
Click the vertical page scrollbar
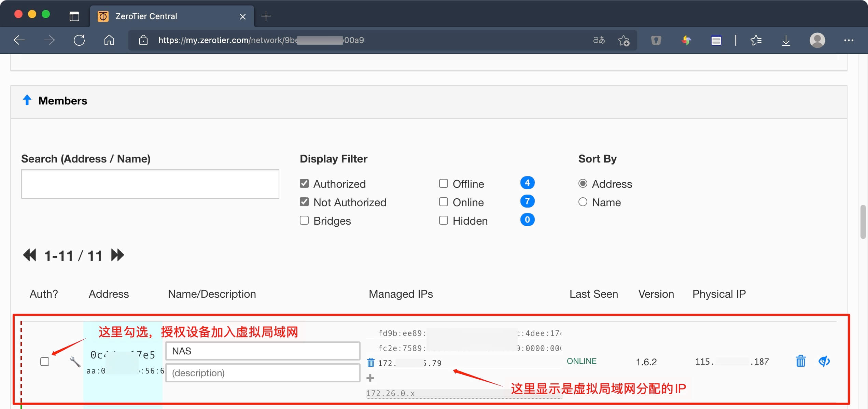tap(864, 222)
